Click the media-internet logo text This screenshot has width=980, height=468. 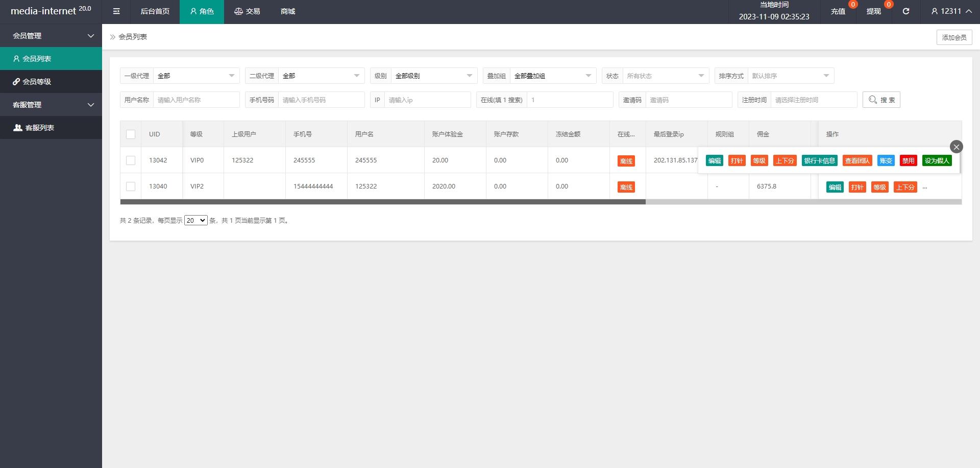(x=51, y=10)
